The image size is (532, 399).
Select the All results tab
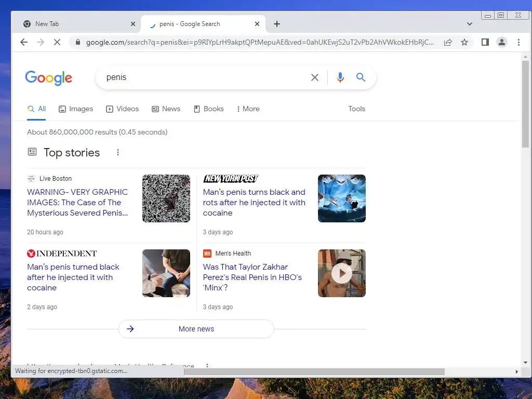pos(37,109)
